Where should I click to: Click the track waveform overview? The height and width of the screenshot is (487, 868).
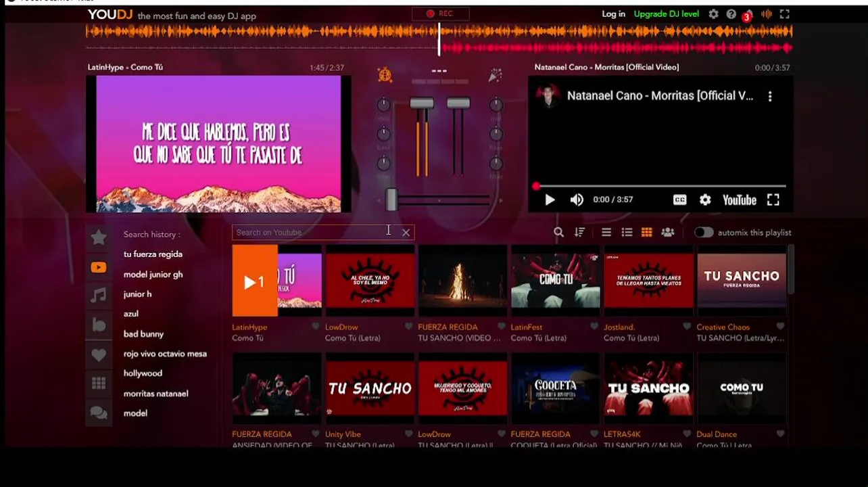point(439,39)
